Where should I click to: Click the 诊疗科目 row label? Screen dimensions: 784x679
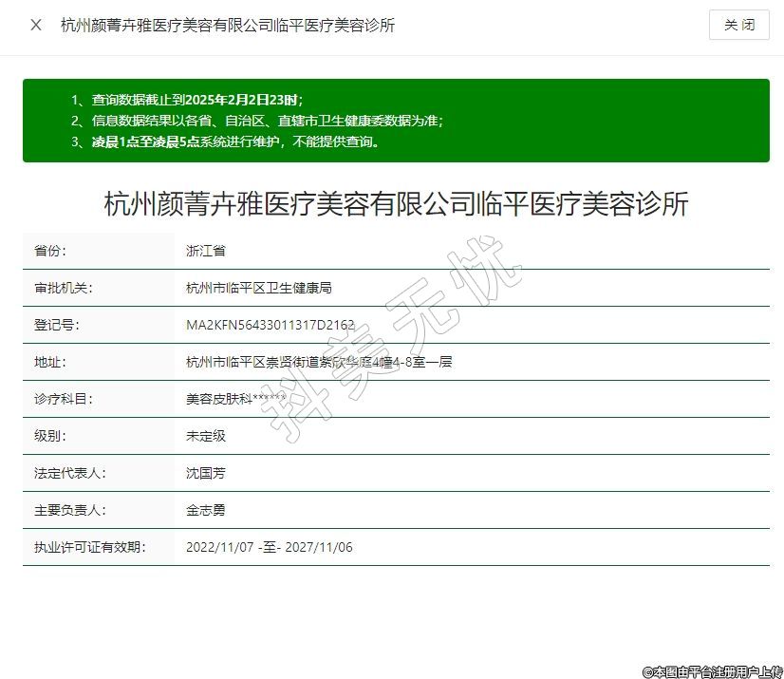click(x=64, y=399)
